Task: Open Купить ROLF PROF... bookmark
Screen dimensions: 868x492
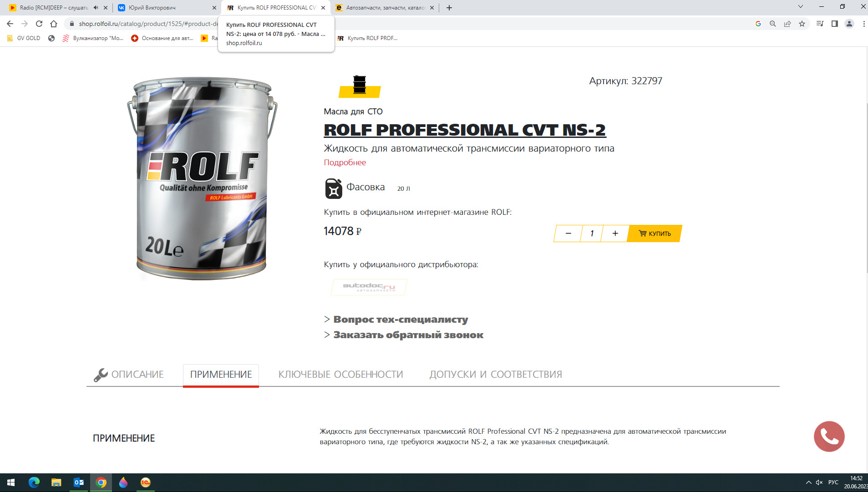Action: pos(367,38)
